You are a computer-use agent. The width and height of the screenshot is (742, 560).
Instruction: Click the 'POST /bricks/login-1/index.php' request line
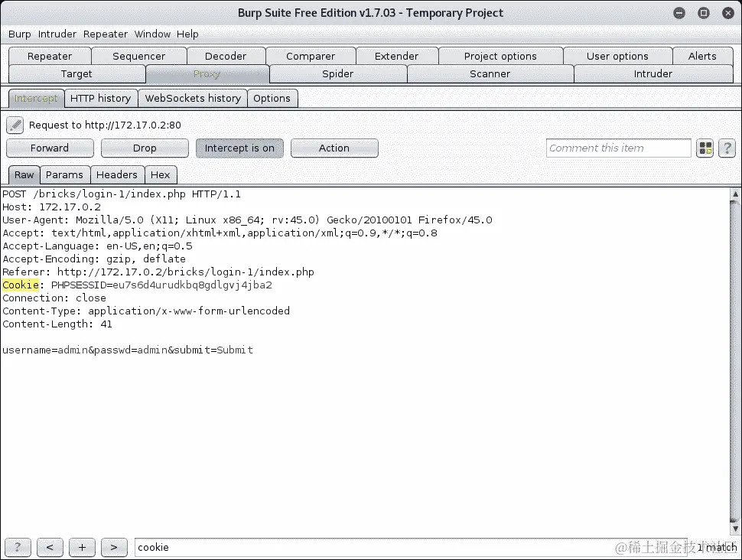[x=122, y=194]
